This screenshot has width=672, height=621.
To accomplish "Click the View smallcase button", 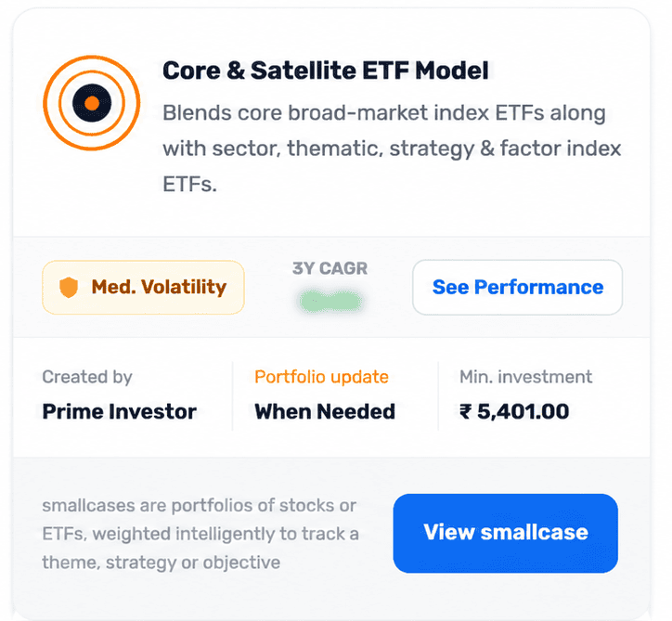I will 505,533.
